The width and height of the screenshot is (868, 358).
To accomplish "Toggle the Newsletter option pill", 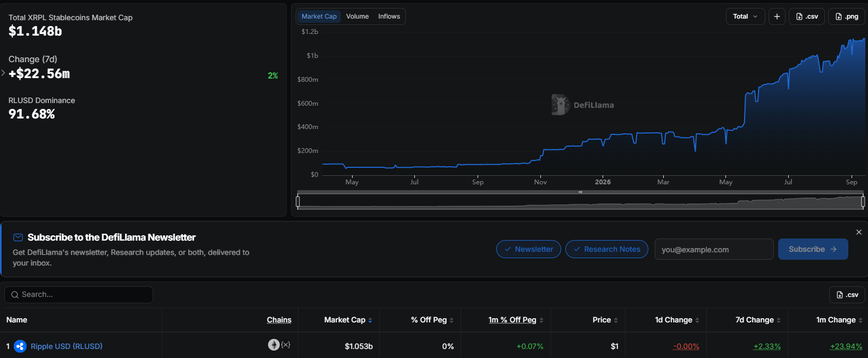I will [529, 249].
